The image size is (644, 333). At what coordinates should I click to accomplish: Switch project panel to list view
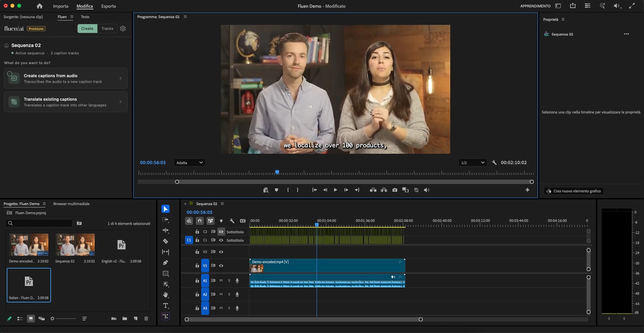coord(20,319)
